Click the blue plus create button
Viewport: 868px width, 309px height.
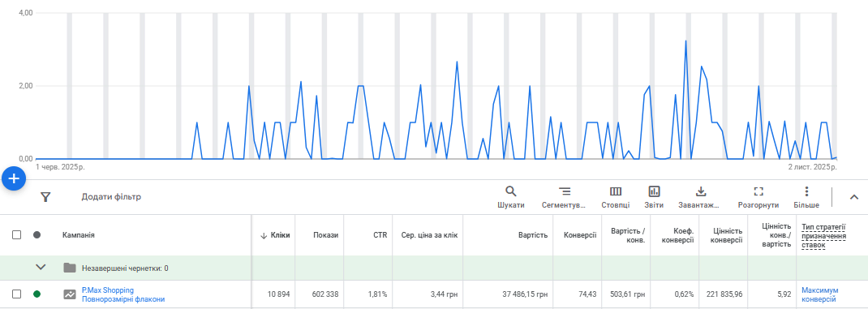pyautogui.click(x=14, y=179)
